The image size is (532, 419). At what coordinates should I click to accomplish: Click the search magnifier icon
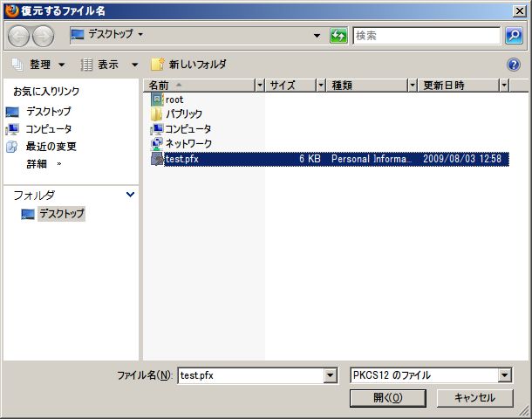click(x=514, y=35)
